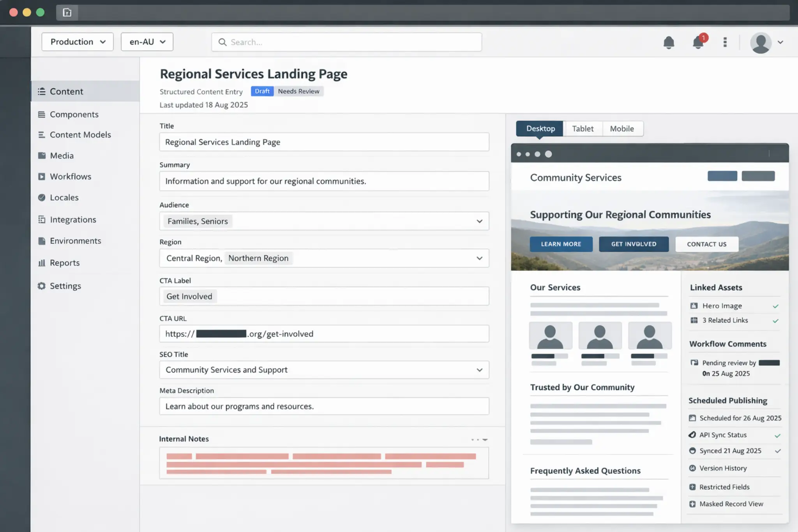The image size is (798, 532).
Task: Click the Reports bar chart icon
Action: coord(42,263)
